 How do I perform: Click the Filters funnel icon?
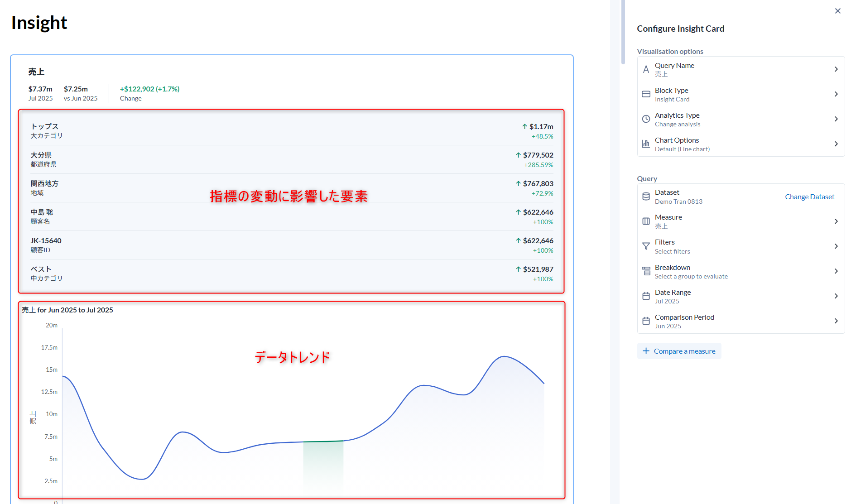tap(646, 246)
